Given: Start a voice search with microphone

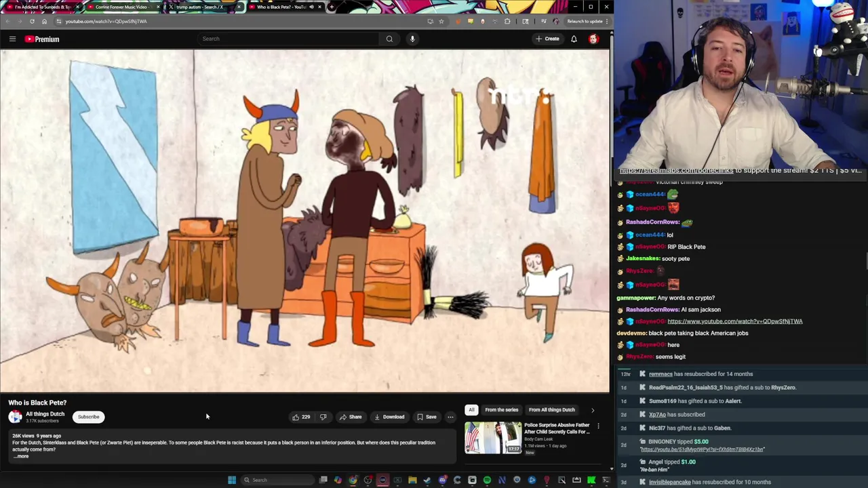Looking at the screenshot, I should (x=412, y=39).
